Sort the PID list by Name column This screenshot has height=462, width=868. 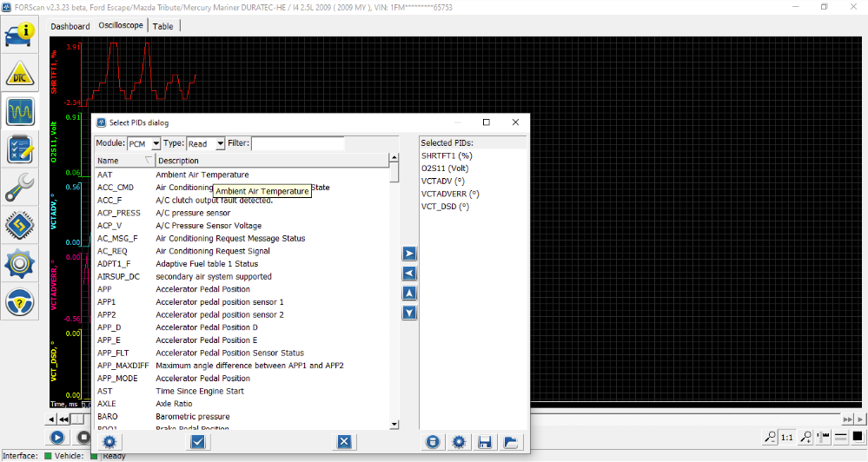click(123, 161)
